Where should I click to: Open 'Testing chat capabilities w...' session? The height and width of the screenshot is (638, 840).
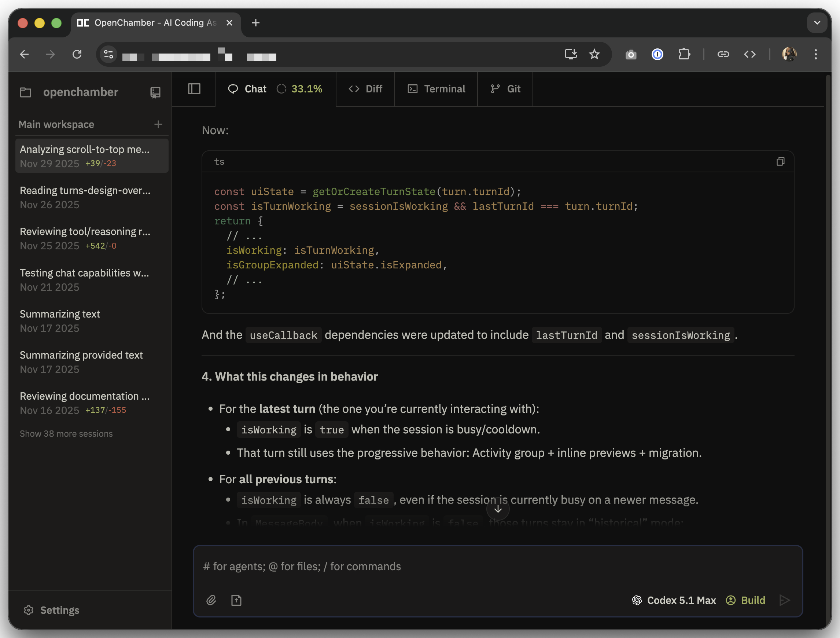click(x=92, y=280)
